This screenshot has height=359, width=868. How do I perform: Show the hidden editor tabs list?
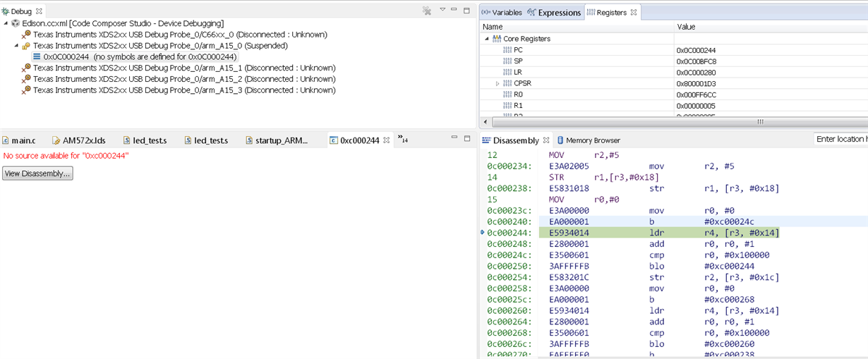point(402,139)
